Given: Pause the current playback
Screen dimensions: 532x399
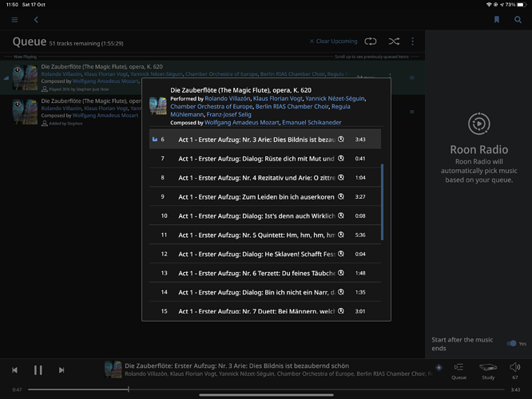Looking at the screenshot, I should click(x=38, y=370).
